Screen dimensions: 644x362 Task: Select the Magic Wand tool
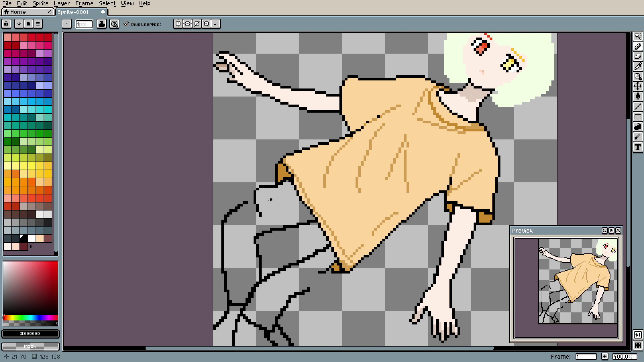click(x=638, y=36)
